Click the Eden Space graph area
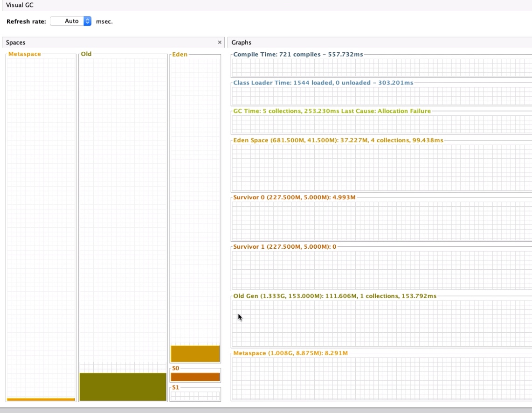Screen dimensions: 532x413 [x=380, y=167]
